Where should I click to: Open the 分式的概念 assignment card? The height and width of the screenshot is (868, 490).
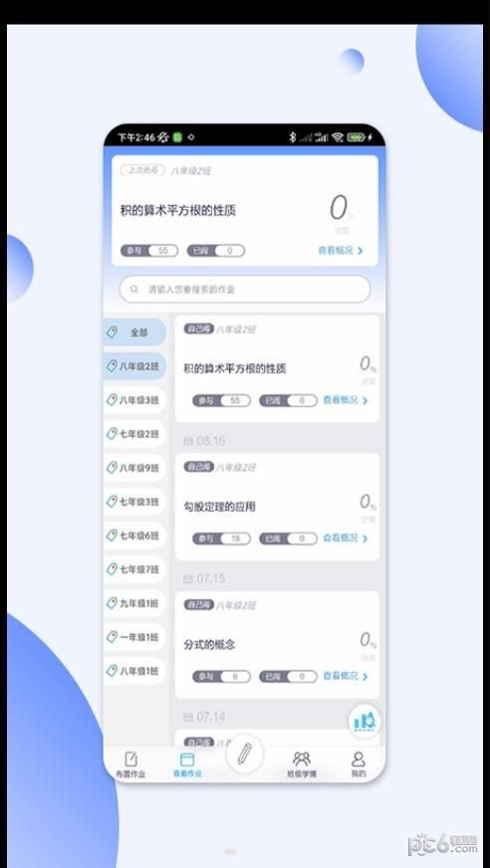[x=277, y=644]
